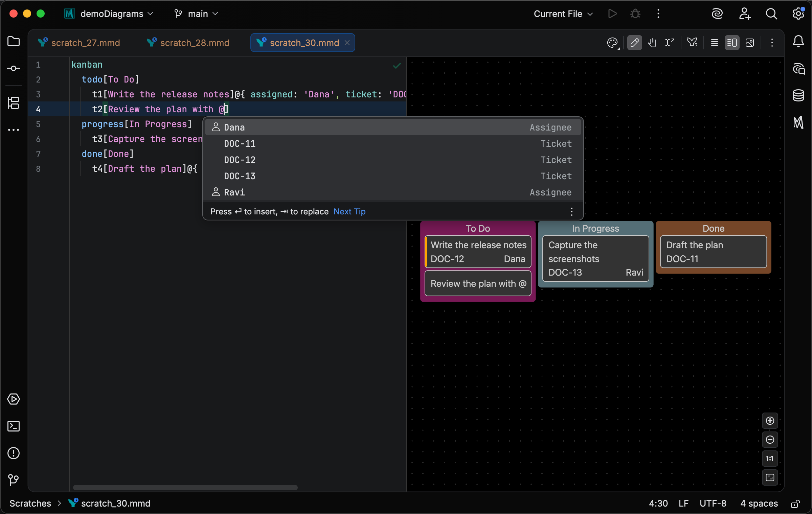Click the 4:30 cursor position
The image size is (812, 514).
(658, 504)
